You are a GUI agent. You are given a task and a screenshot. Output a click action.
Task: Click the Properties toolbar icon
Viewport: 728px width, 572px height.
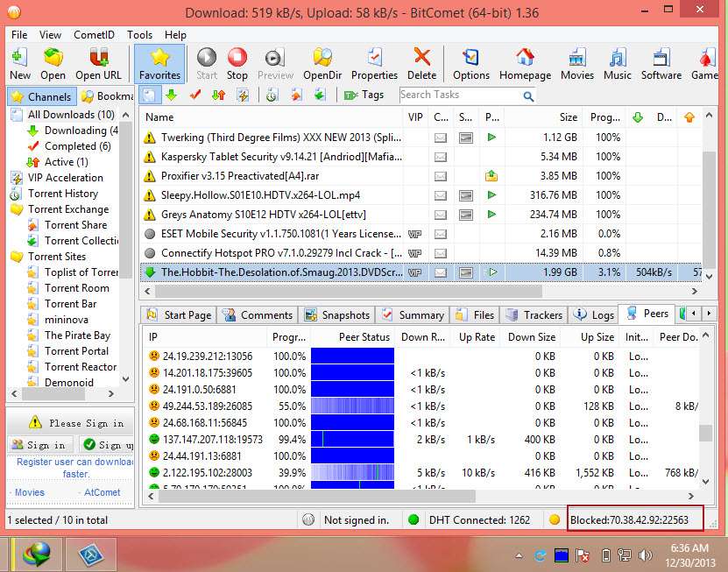coord(374,63)
